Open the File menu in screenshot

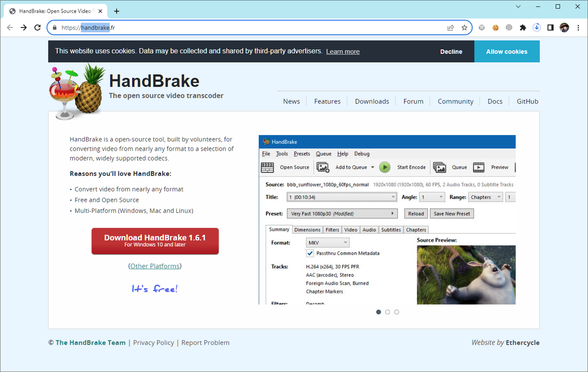point(266,154)
